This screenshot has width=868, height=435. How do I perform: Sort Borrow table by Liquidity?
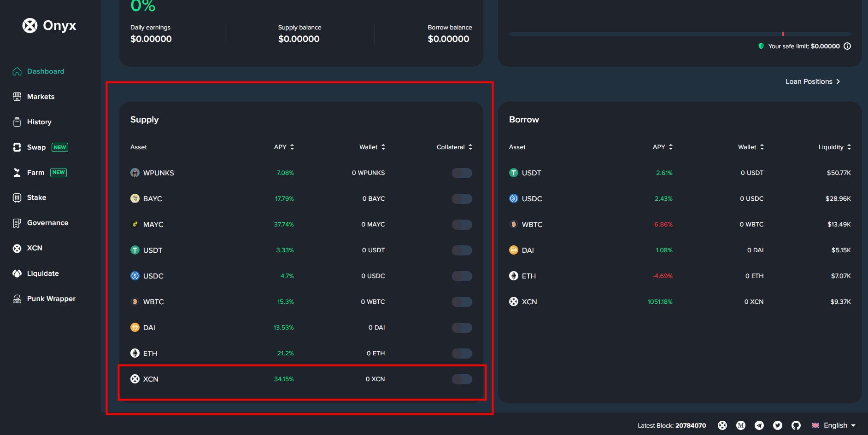tap(835, 147)
